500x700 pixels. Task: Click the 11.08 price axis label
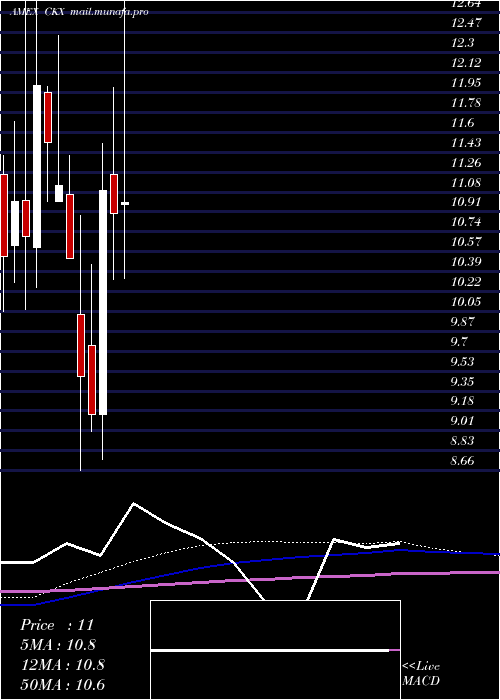466,183
